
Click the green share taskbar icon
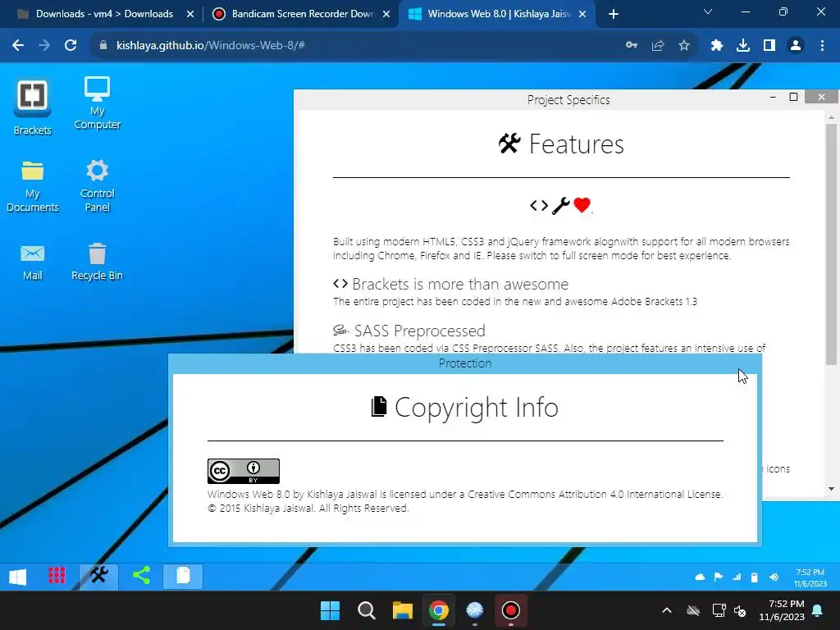(x=141, y=575)
